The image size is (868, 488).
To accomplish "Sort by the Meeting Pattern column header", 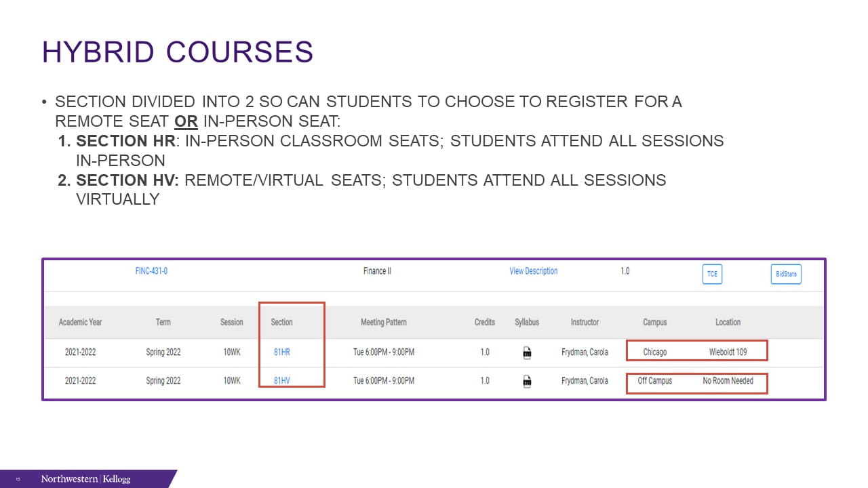I will (383, 322).
